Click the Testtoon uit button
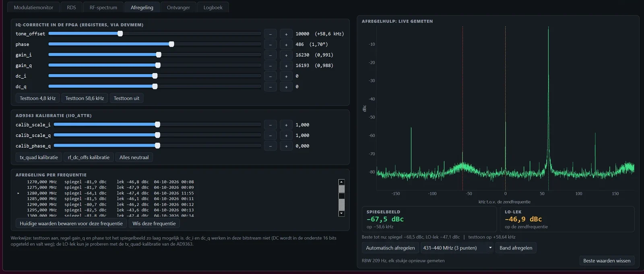Image resolution: width=644 pixels, height=274 pixels. tap(126, 98)
